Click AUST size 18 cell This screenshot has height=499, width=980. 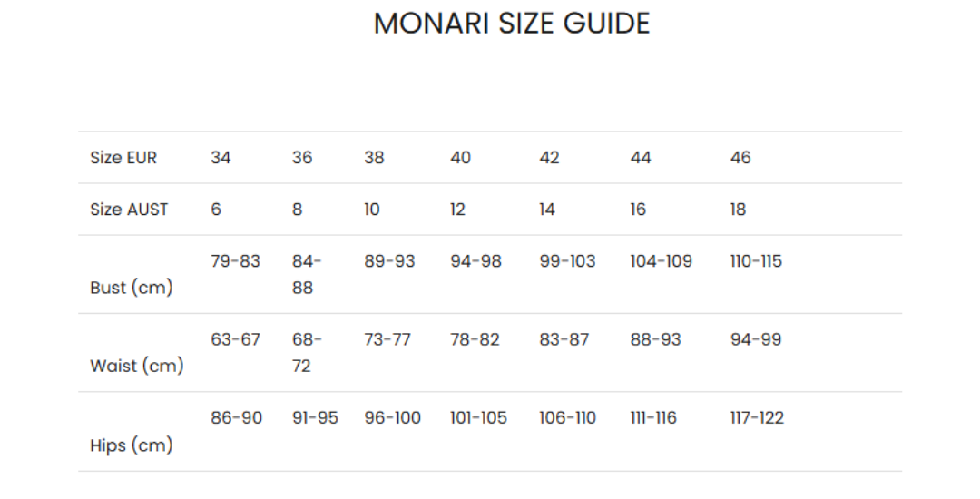point(738,210)
